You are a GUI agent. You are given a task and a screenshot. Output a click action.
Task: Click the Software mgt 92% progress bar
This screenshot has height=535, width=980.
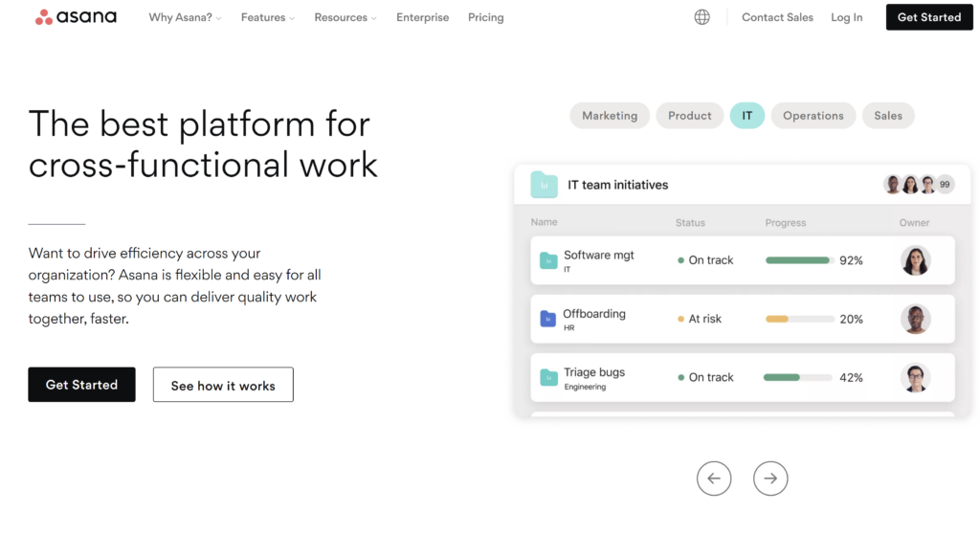[x=799, y=260]
